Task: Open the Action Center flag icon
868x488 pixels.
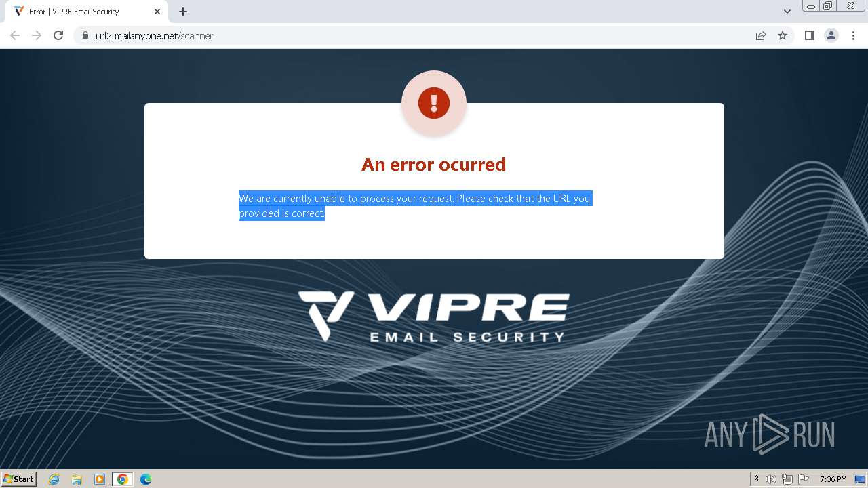Action: point(804,479)
